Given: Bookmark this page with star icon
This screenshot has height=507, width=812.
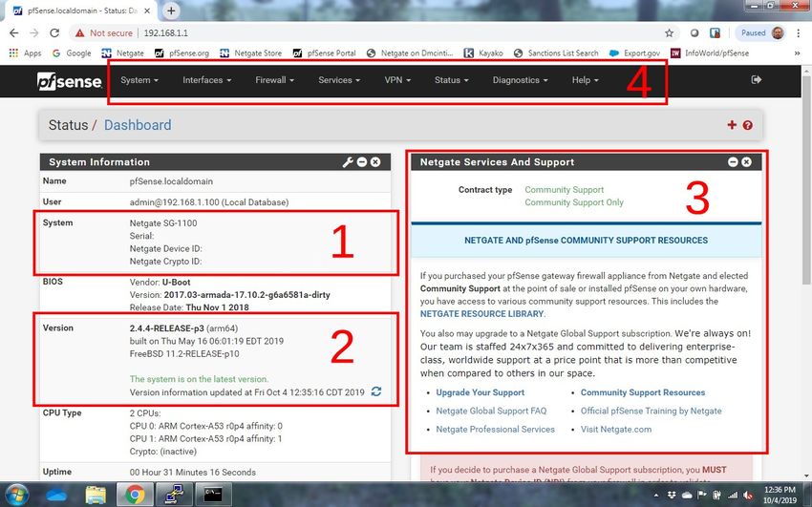Looking at the screenshot, I should coord(669,33).
